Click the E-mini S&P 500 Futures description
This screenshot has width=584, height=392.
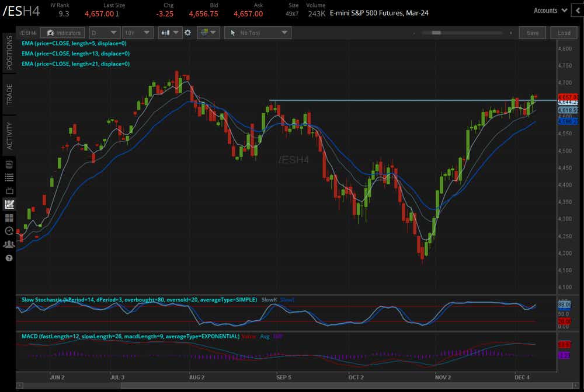[x=379, y=13]
